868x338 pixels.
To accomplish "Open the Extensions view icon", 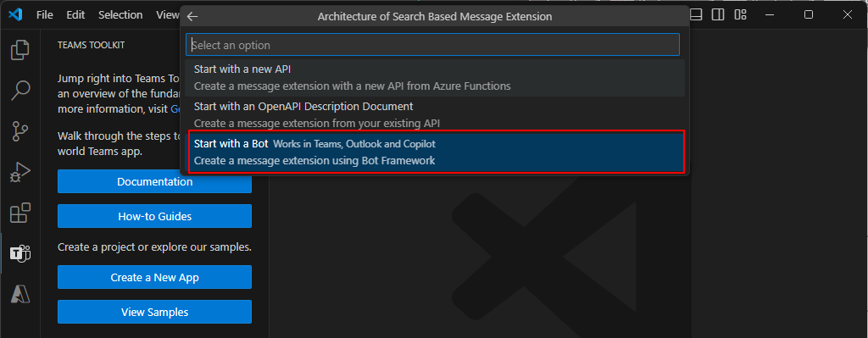I will 20,213.
